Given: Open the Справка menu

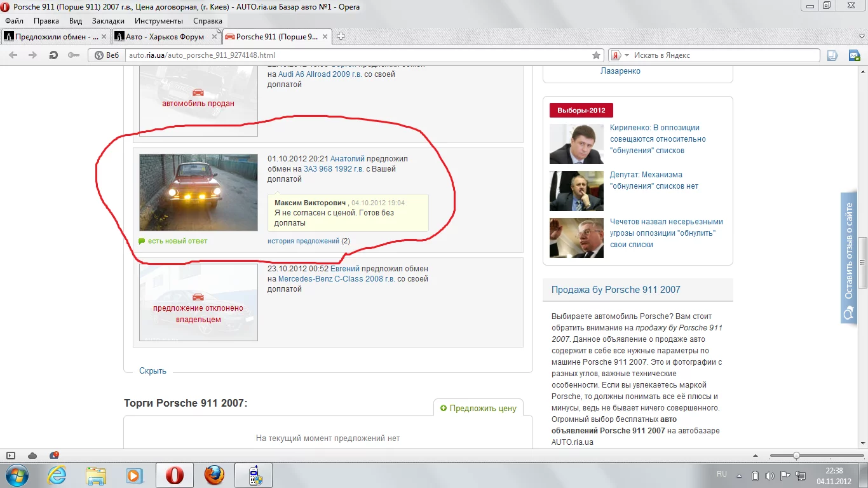Looking at the screenshot, I should pos(207,21).
